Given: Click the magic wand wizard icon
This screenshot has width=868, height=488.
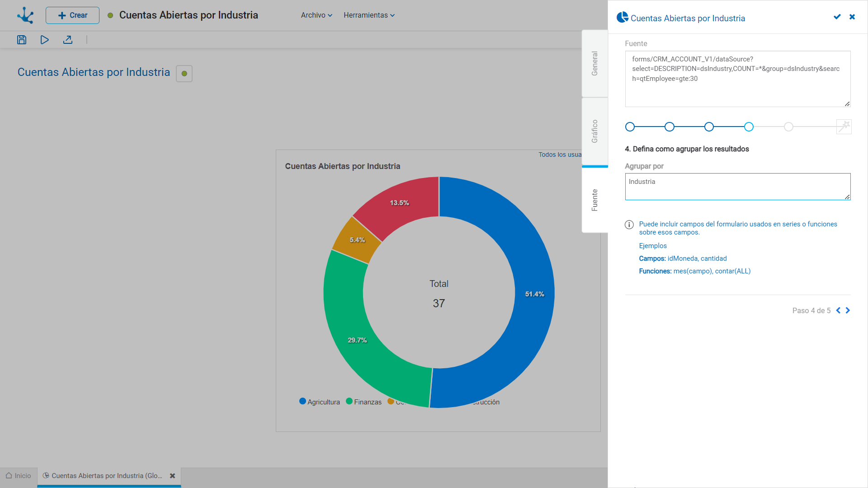Looking at the screenshot, I should tap(844, 127).
